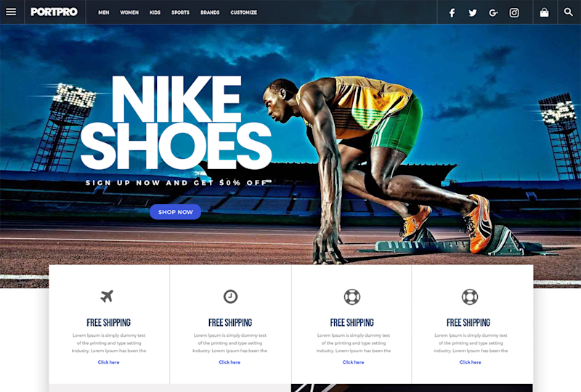Open the shopping bag cart icon
This screenshot has height=392, width=581.
(544, 12)
